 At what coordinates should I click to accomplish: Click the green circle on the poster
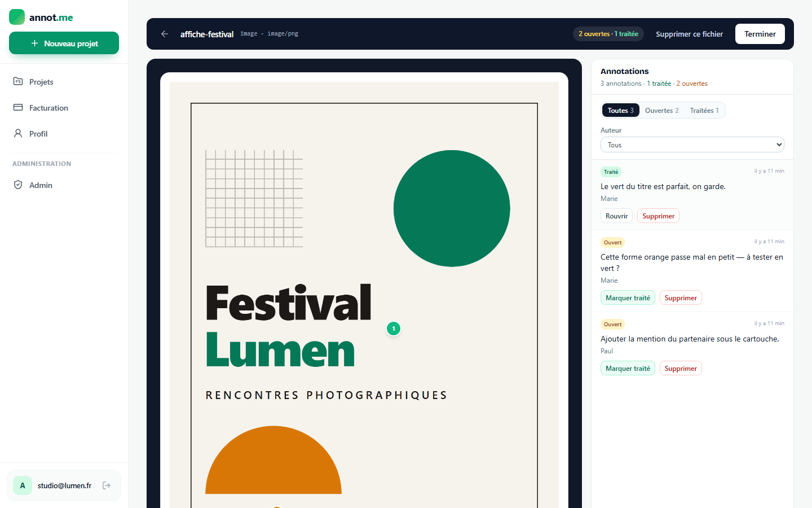pyautogui.click(x=452, y=208)
